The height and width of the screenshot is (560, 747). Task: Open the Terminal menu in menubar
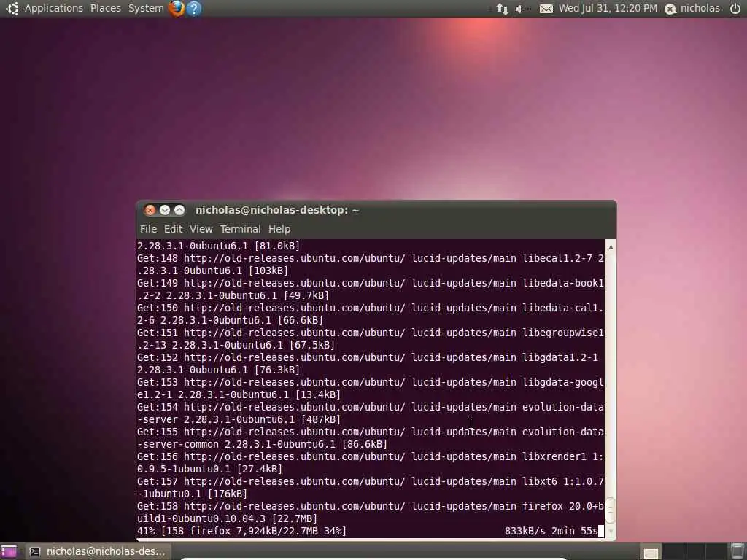point(240,229)
